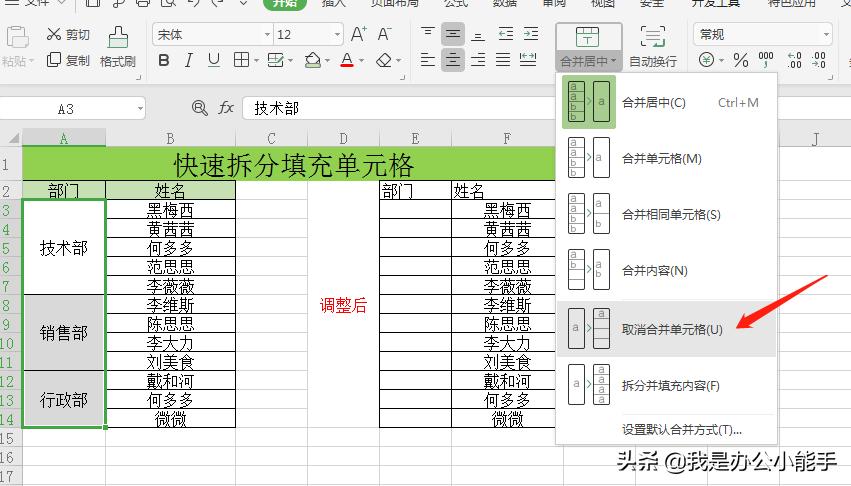Apply percent style with the % icon
851x486 pixels.
[x=741, y=59]
